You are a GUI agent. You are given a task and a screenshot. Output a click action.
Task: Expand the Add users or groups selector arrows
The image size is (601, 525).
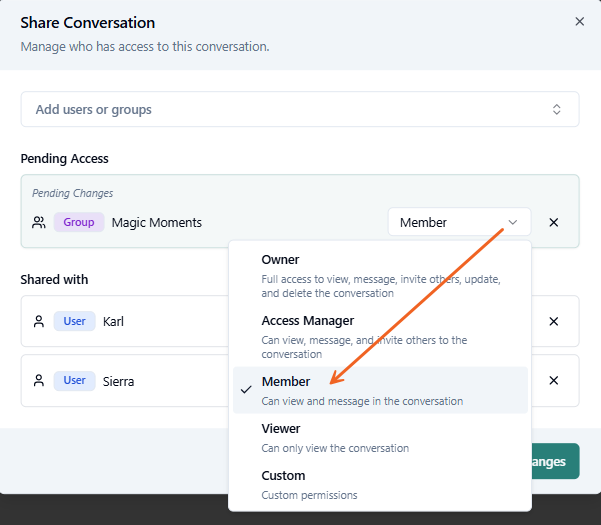[557, 109]
